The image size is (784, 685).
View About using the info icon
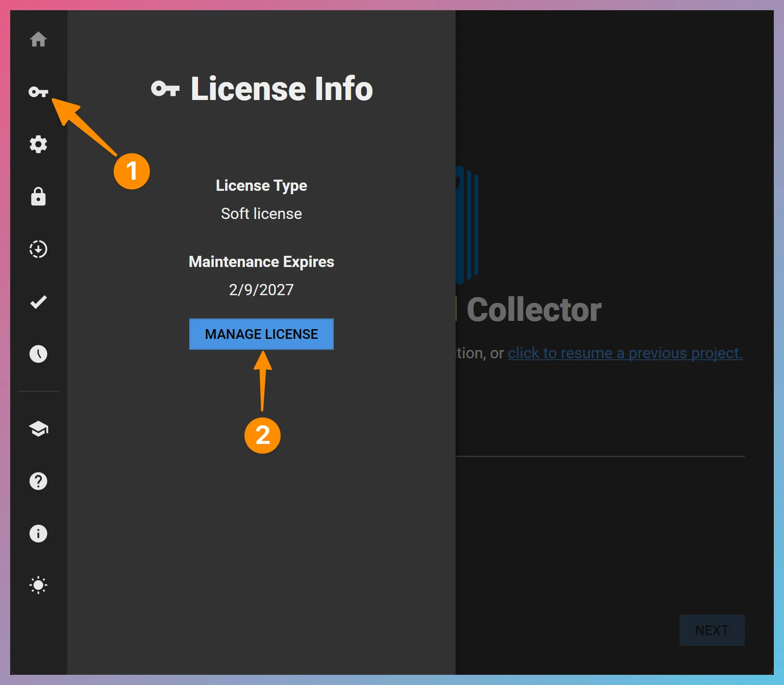pos(38,534)
